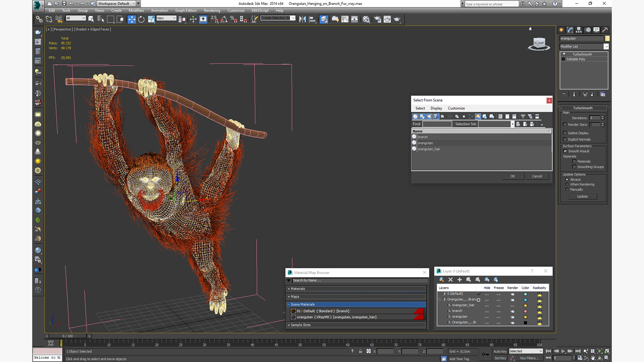Open Curve Editor from the toolbar

(x=345, y=19)
